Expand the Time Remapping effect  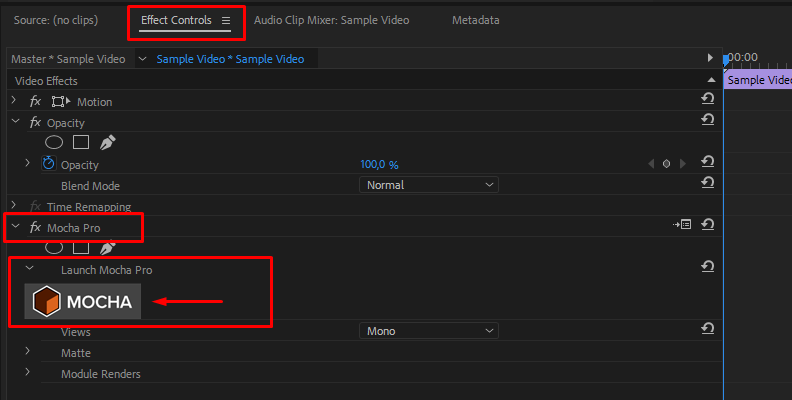point(14,205)
